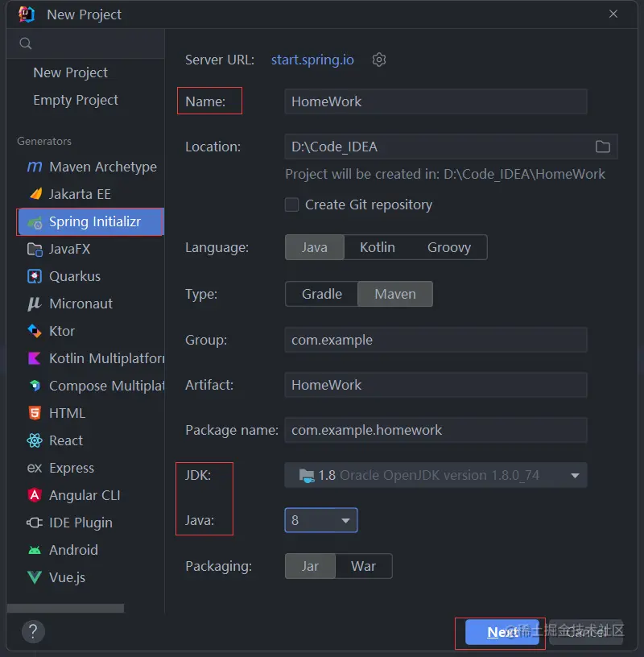Click the Ktor generator icon
The width and height of the screenshot is (644, 657).
[x=35, y=331]
